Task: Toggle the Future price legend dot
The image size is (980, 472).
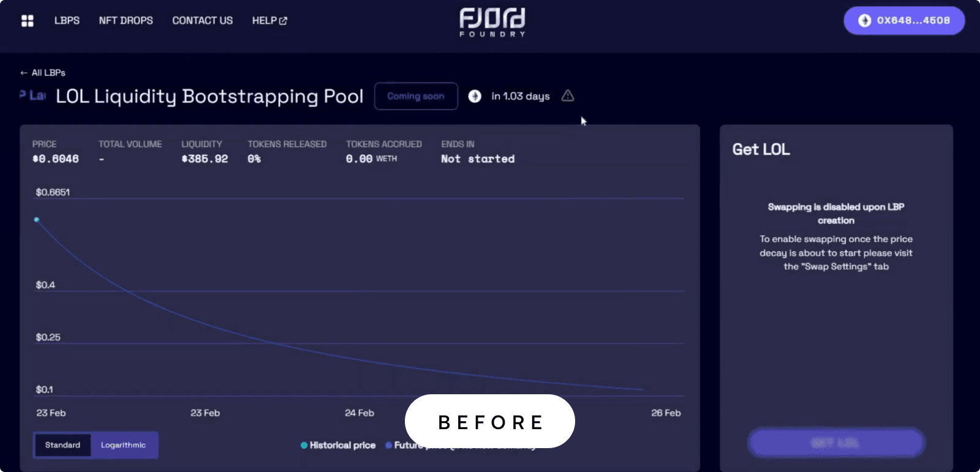Action: coord(388,445)
